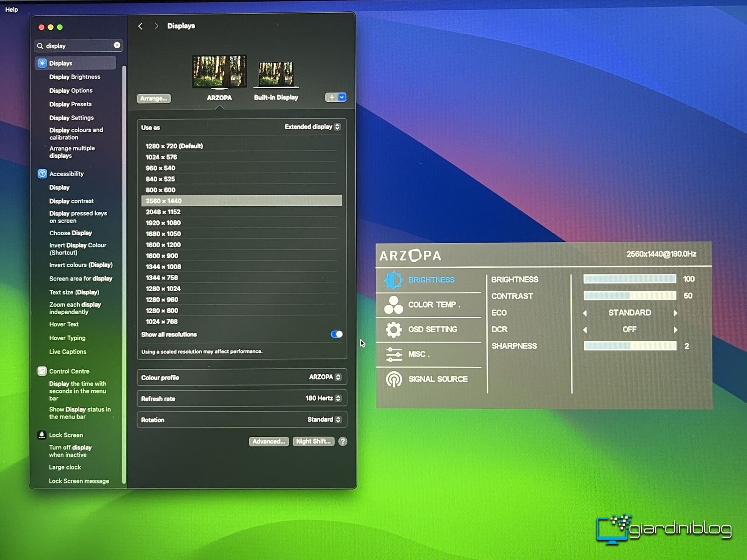The height and width of the screenshot is (560, 747).
Task: Click the Advanced... button
Action: pos(268,441)
